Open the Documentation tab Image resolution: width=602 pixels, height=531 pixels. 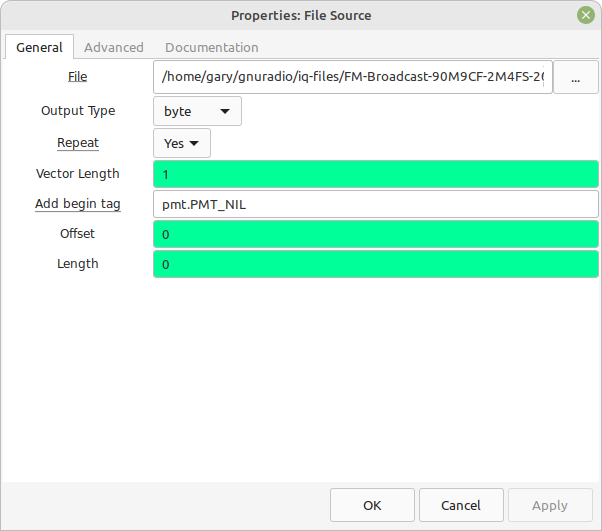[x=212, y=48]
